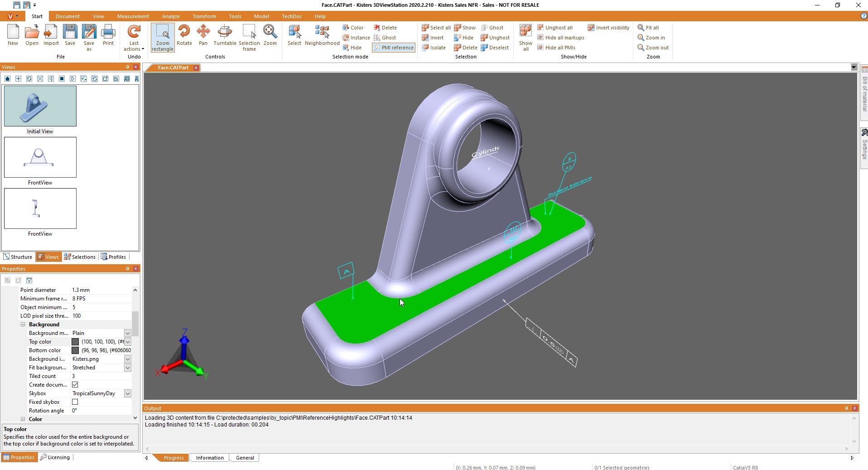
Task: Click Deselect in Selection group
Action: tap(494, 48)
